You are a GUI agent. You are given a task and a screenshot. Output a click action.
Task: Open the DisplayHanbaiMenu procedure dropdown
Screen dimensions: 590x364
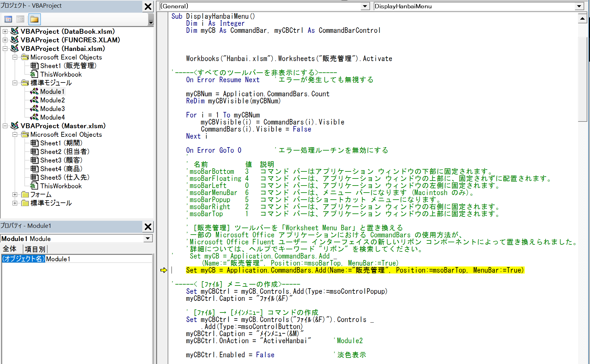coord(579,6)
